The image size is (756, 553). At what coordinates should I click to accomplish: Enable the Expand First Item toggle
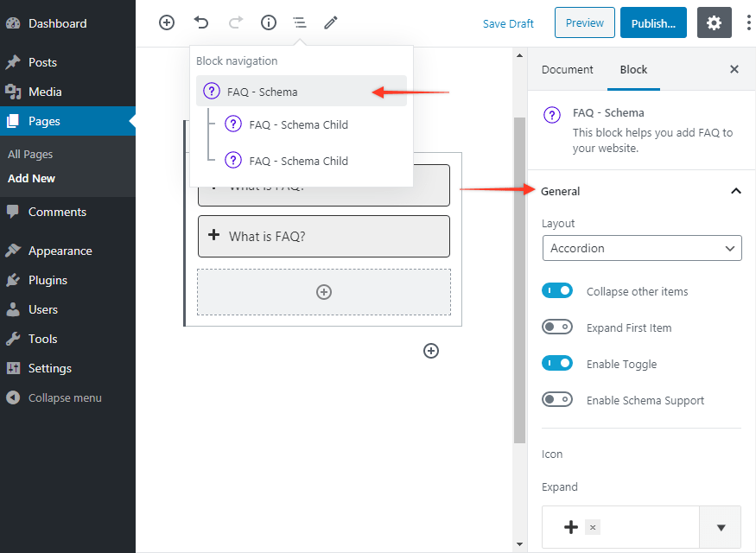coord(557,327)
